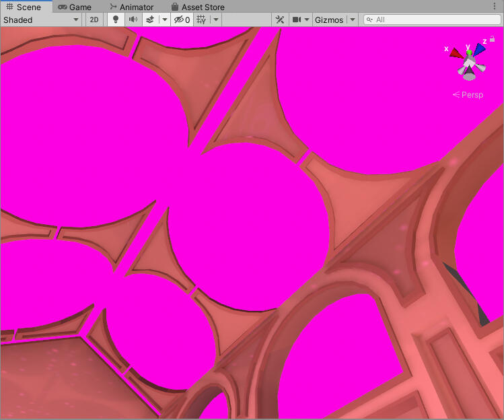Toggle scene audio with the speaker icon
This screenshot has height=420, width=504.
pyautogui.click(x=133, y=20)
